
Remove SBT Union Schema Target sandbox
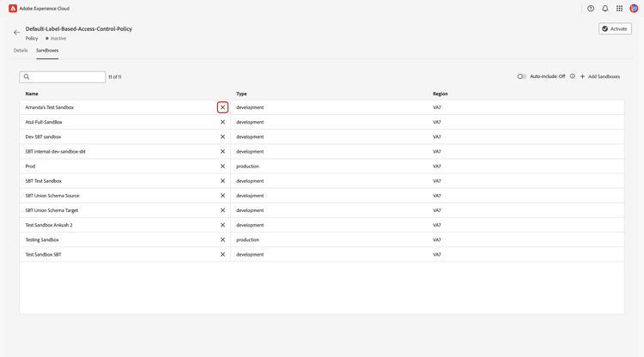pos(222,210)
